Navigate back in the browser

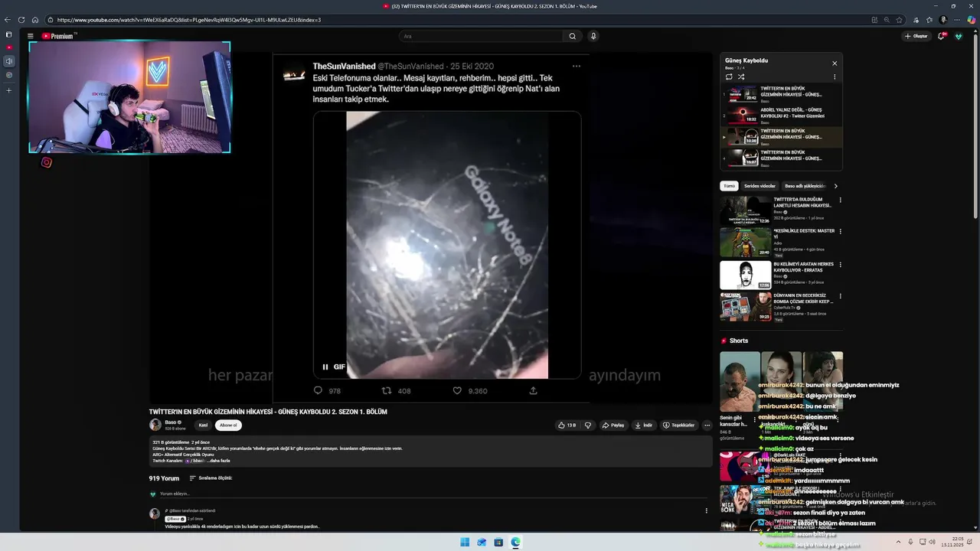pos(8,20)
